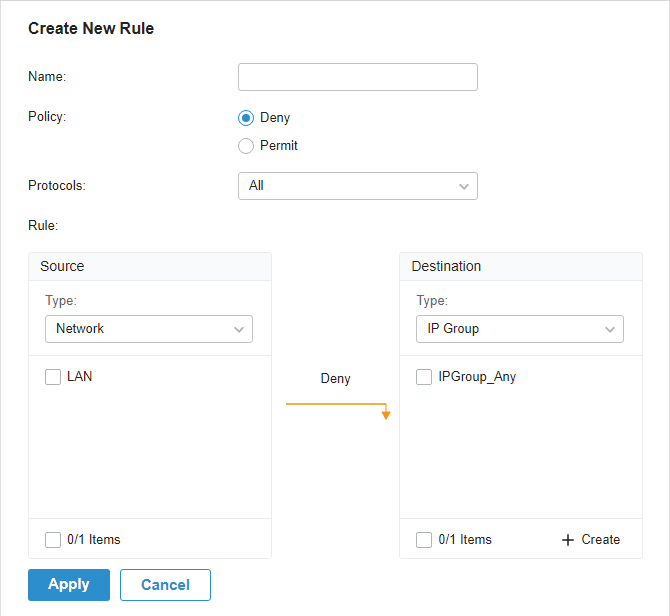Viewport: 670px width, 616px height.
Task: Click the Source Type chevron arrow
Action: pyautogui.click(x=239, y=329)
